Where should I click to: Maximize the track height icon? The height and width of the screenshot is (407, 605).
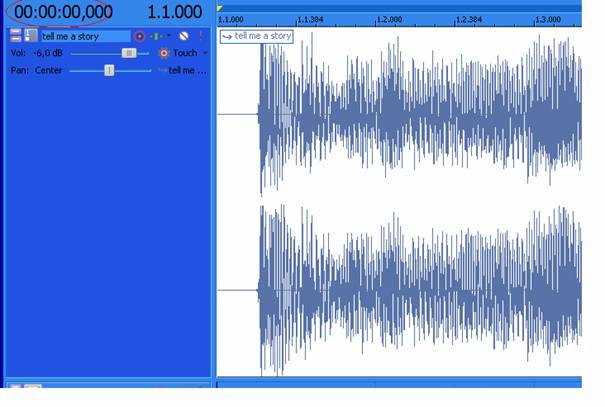point(30,36)
